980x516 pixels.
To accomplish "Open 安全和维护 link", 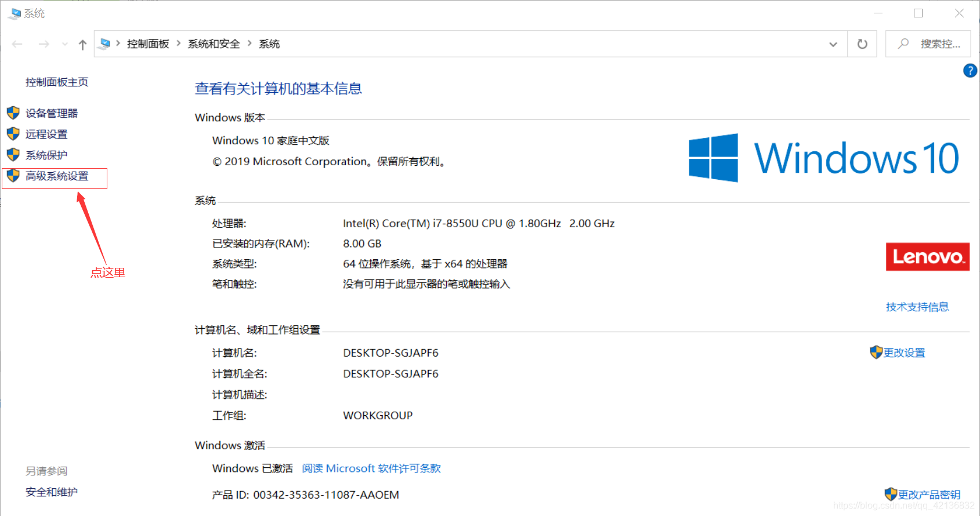I will coord(52,492).
